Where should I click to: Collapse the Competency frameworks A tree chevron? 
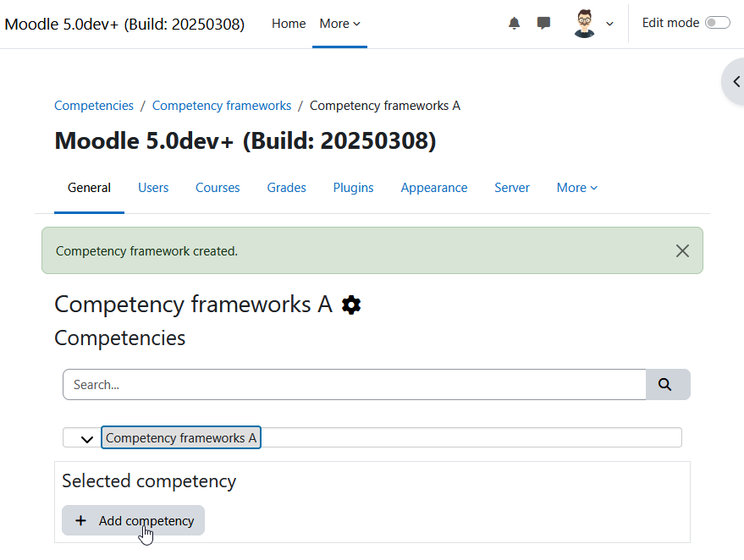tap(87, 439)
